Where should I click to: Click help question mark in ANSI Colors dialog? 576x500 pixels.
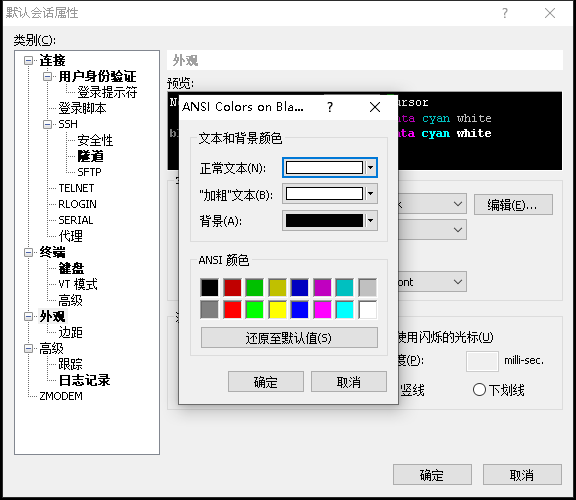coord(330,107)
